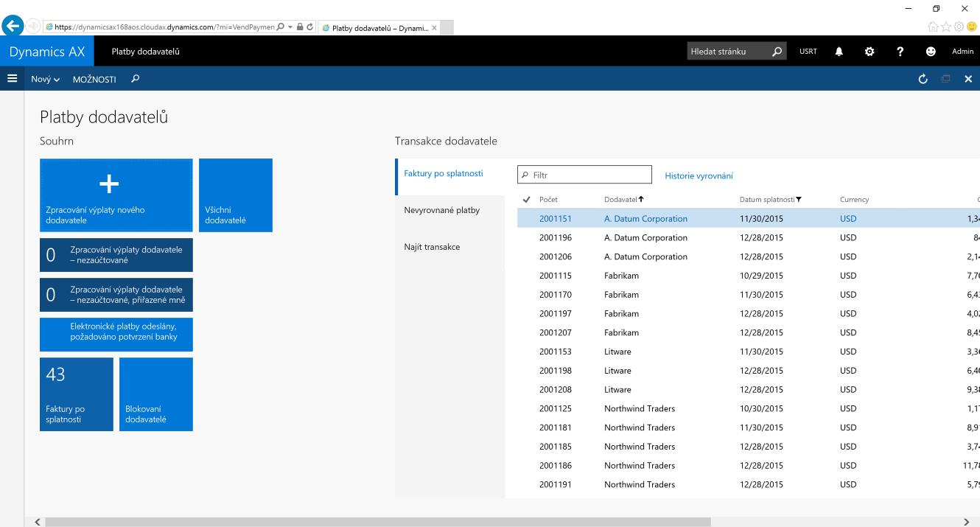The width and height of the screenshot is (980, 527).
Task: Open the hamburger navigation menu
Action: coord(12,78)
